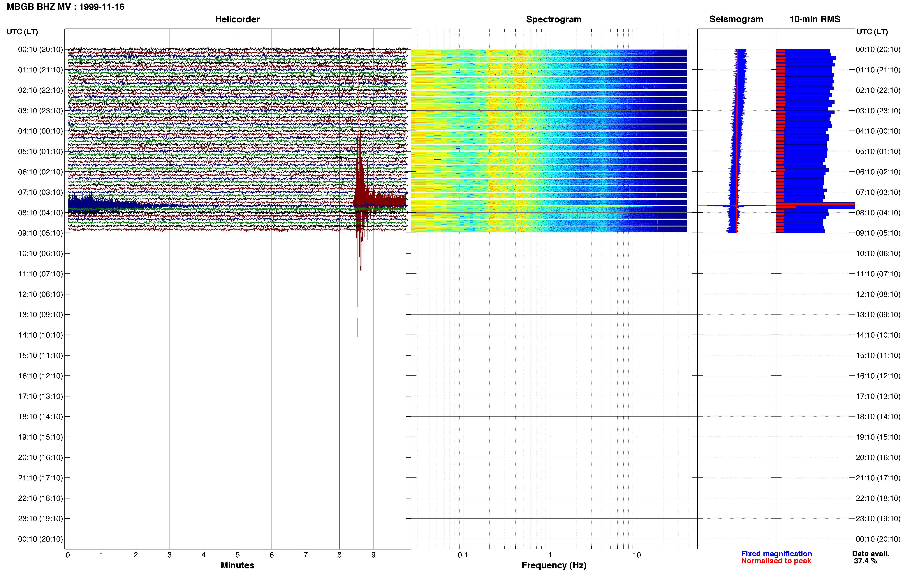This screenshot has width=924, height=578.
Task: Click the 'Data avail.' label
Action: click(x=870, y=554)
